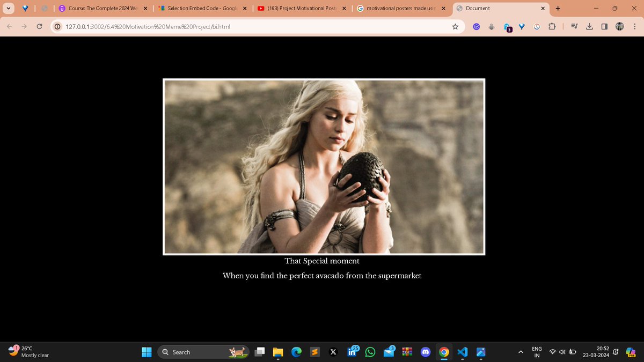Go back to the previous page

coord(10,26)
